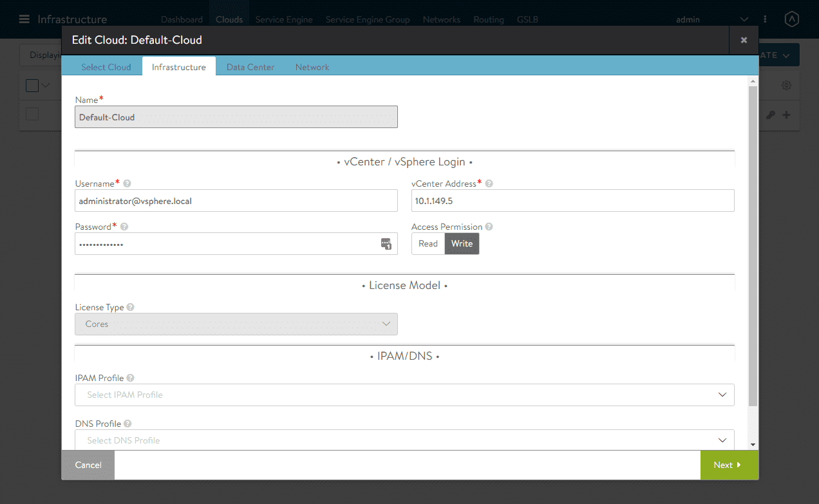Open Dashboard in top navigation
Viewport: 819px width, 504px height.
coord(182,19)
